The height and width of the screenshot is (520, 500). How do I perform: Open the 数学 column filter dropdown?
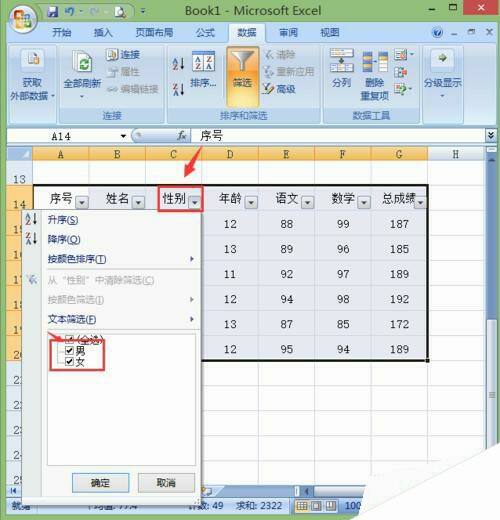coord(364,202)
